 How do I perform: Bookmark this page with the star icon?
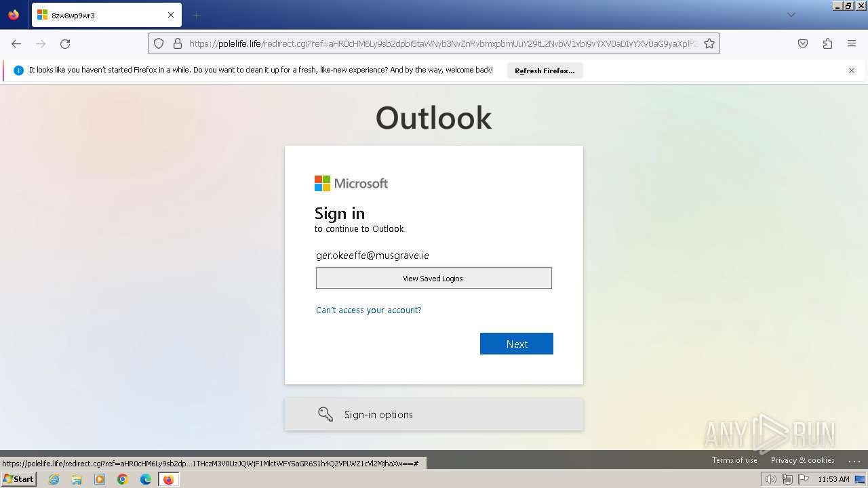[709, 43]
